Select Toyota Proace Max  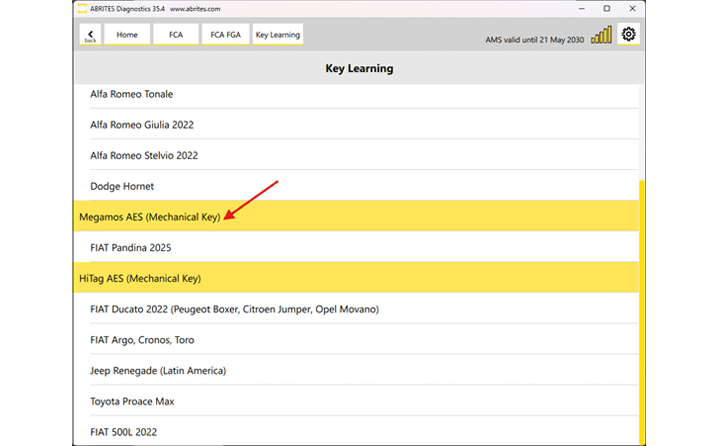pos(134,401)
